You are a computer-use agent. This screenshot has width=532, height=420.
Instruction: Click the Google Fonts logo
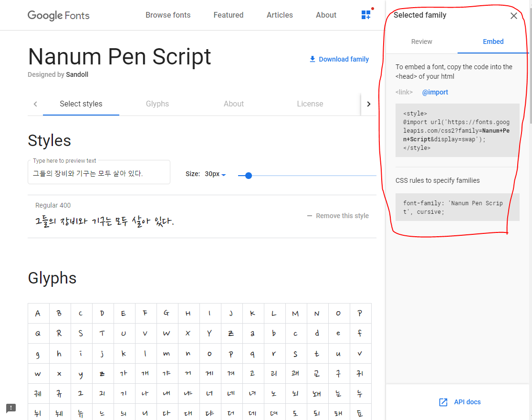coord(59,15)
